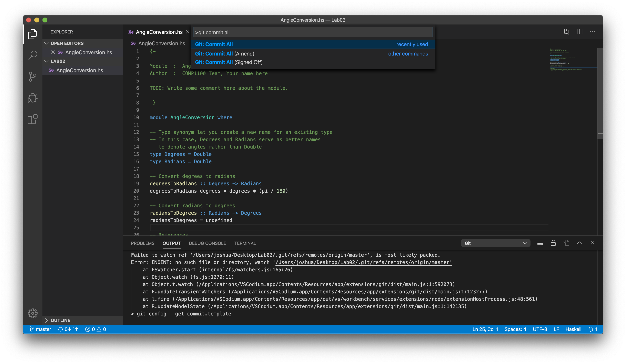This screenshot has width=626, height=364.
Task: Collapse the Output panel with the chevron
Action: pos(579,243)
